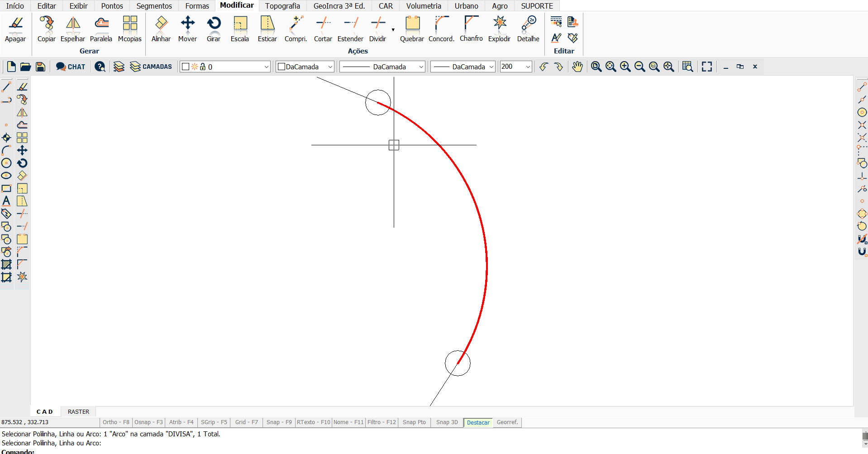Expand the layer 0 dropdown
This screenshot has width=868, height=454.
266,67
